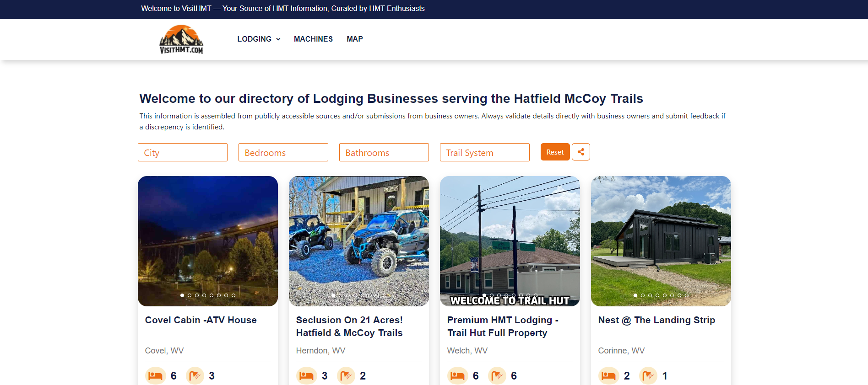Open the Covel Cabin -ATV House listing
The image size is (868, 385).
tap(201, 320)
